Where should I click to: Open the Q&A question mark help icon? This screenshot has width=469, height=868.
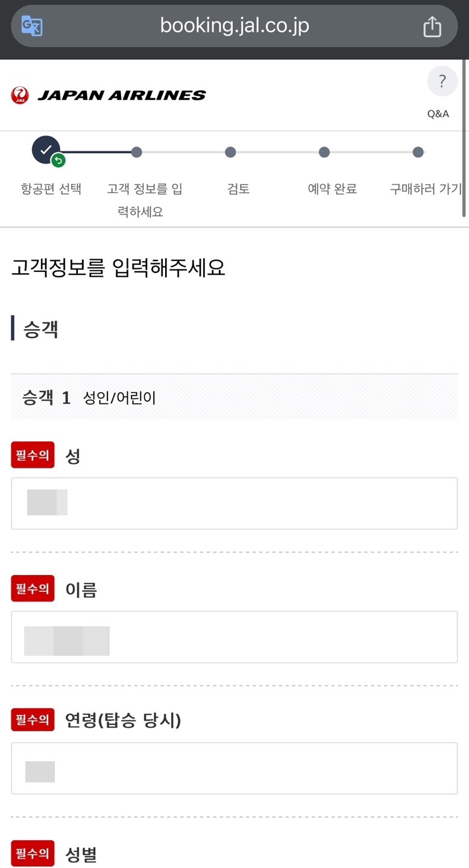pyautogui.click(x=442, y=81)
